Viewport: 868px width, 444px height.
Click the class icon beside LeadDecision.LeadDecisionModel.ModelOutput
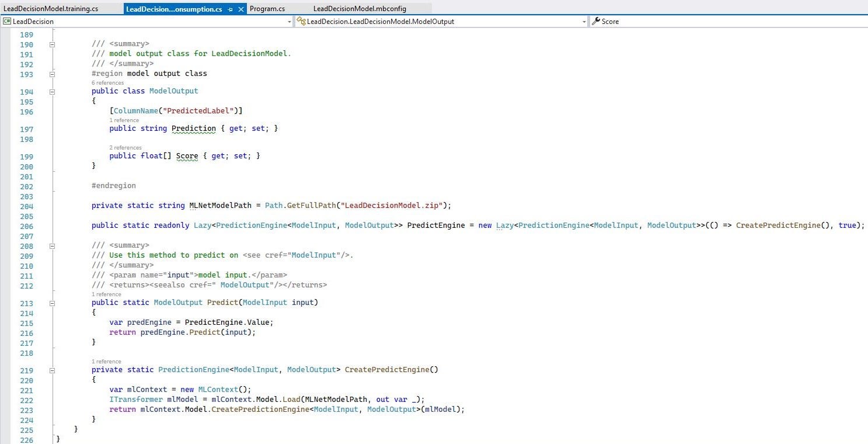[x=301, y=22]
